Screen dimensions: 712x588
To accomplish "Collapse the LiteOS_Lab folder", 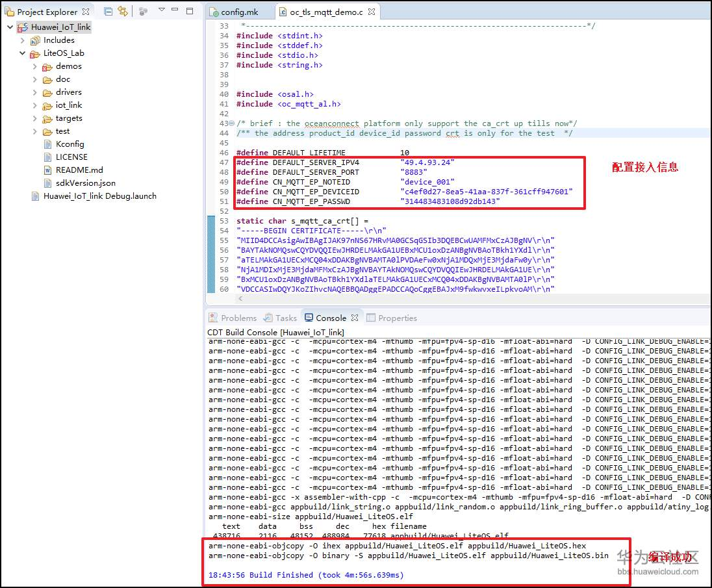I will click(22, 53).
